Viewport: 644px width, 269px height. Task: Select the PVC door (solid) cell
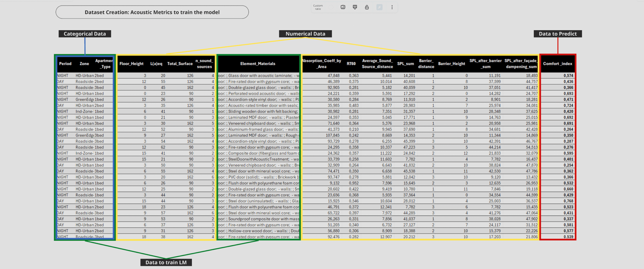coord(259,177)
